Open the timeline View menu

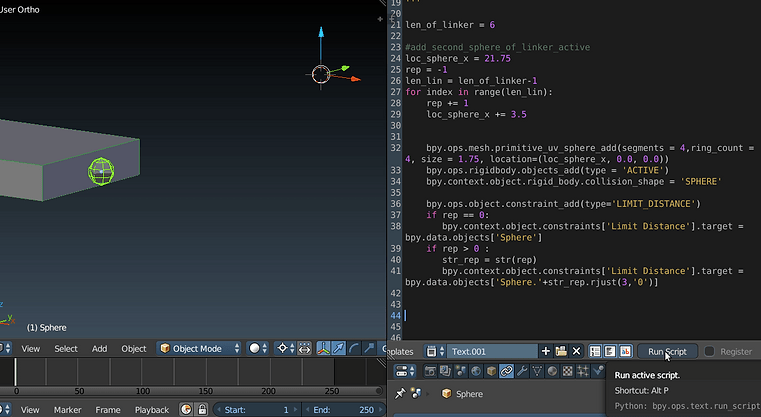pyautogui.click(x=30, y=410)
